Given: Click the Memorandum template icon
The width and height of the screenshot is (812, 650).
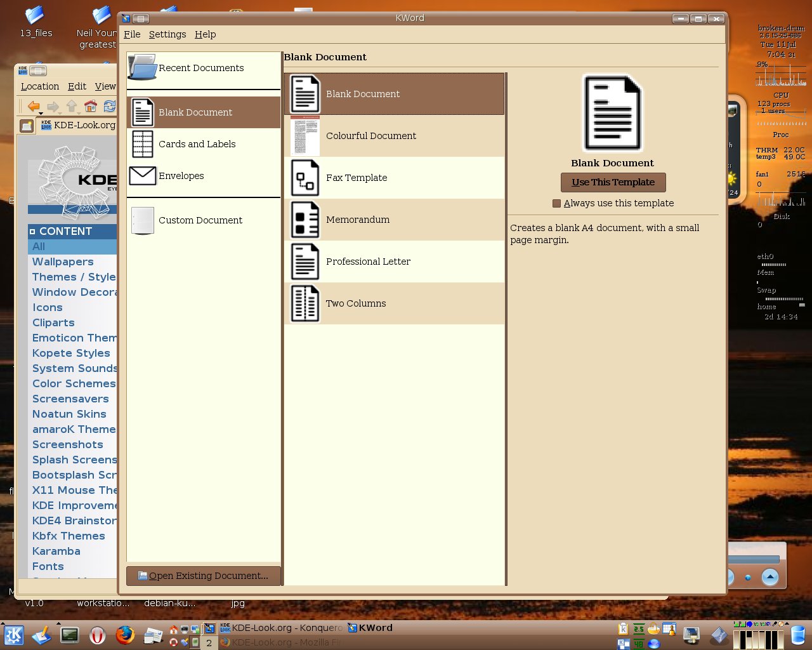Looking at the screenshot, I should tap(305, 220).
